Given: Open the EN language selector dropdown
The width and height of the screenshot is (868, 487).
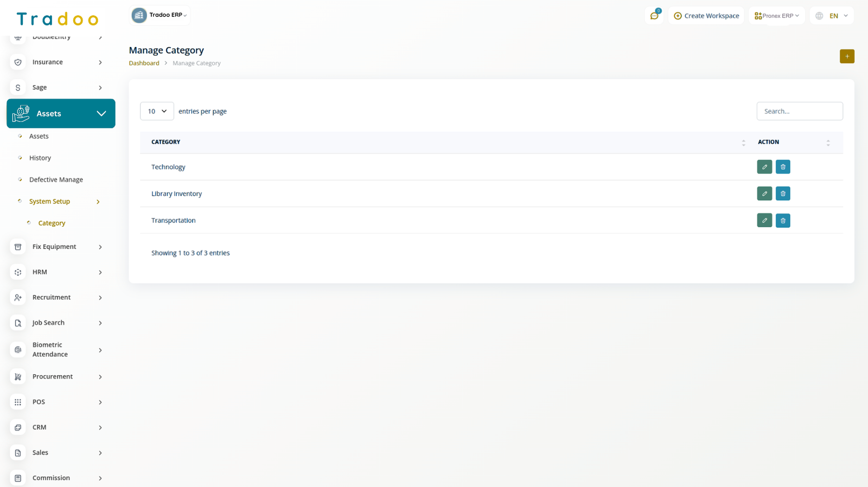Looking at the screenshot, I should tap(832, 16).
